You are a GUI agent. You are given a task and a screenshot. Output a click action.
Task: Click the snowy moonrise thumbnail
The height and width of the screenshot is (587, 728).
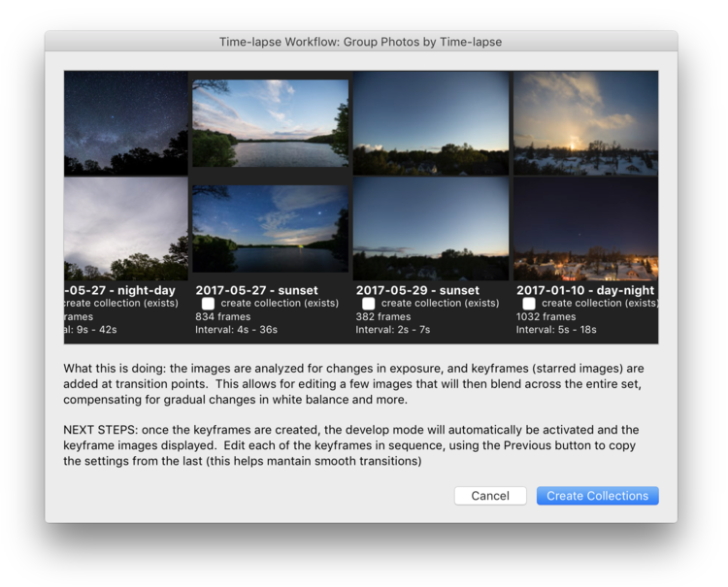pyautogui.click(x=585, y=123)
